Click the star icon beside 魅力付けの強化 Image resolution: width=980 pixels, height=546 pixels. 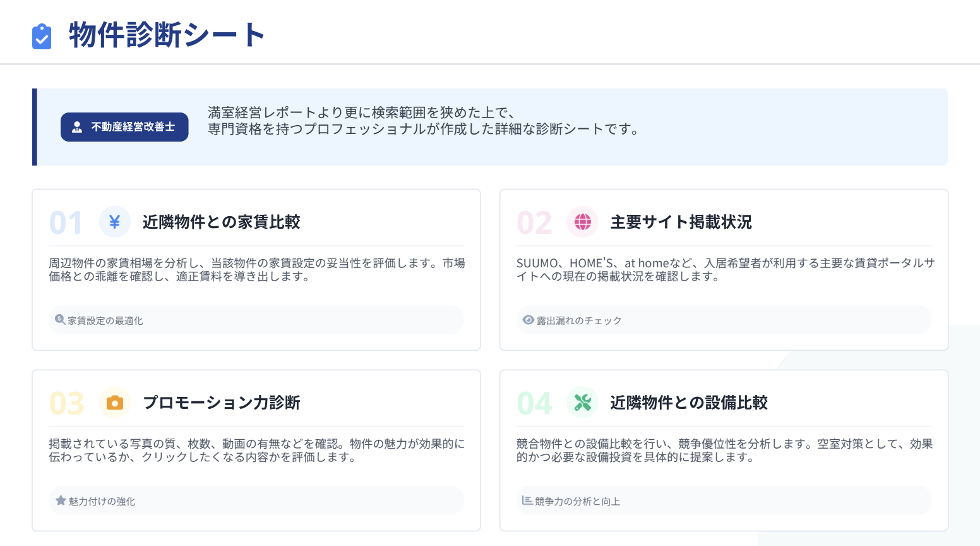click(x=61, y=500)
